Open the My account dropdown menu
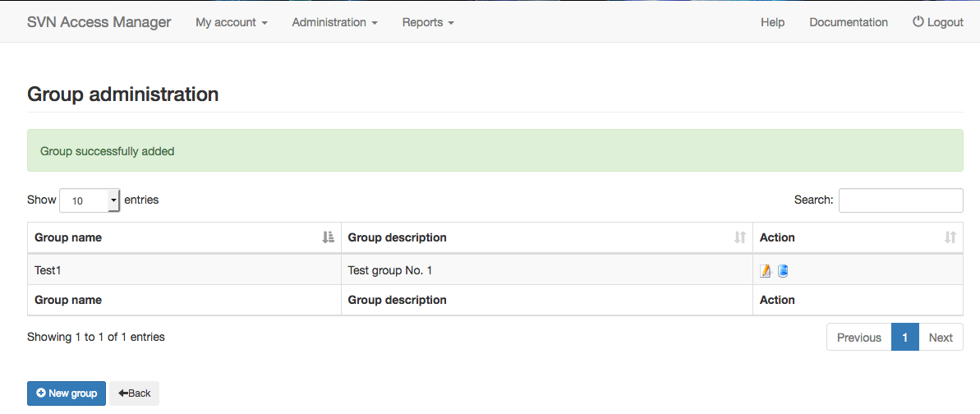This screenshot has width=980, height=414. click(232, 22)
